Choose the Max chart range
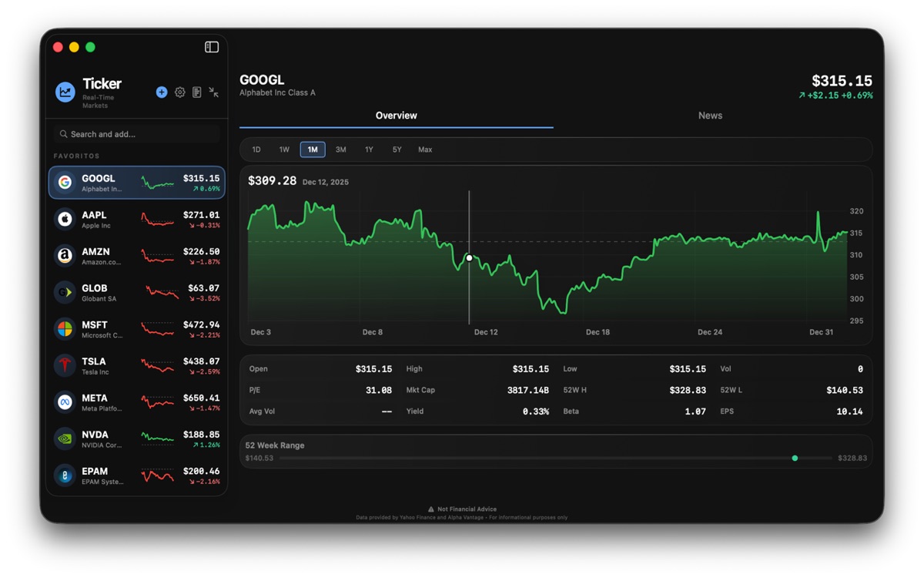This screenshot has width=924, height=578. (x=425, y=150)
